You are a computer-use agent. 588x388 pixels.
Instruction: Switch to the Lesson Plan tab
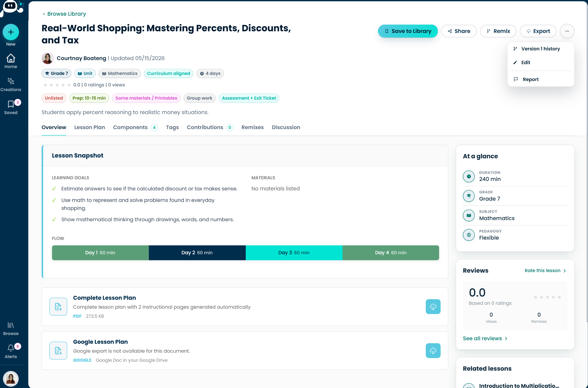point(90,127)
